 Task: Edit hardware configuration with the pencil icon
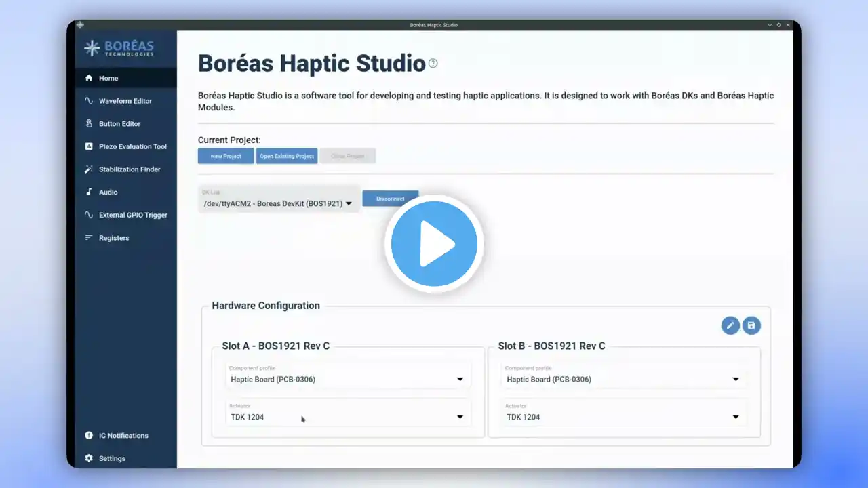tap(730, 325)
